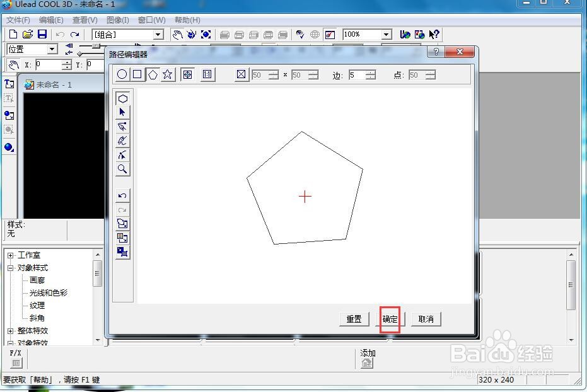Select the arrow pointer tool
587x392 pixels.
tap(122, 112)
